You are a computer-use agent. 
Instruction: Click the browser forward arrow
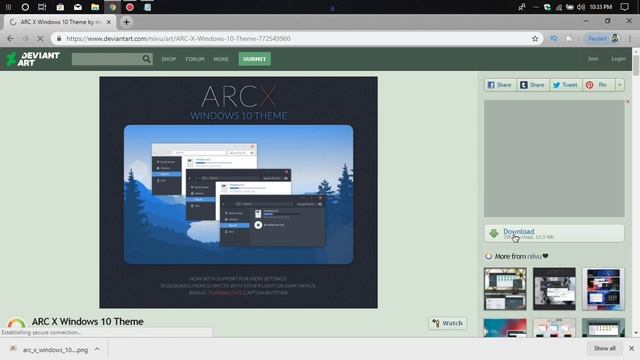point(25,38)
